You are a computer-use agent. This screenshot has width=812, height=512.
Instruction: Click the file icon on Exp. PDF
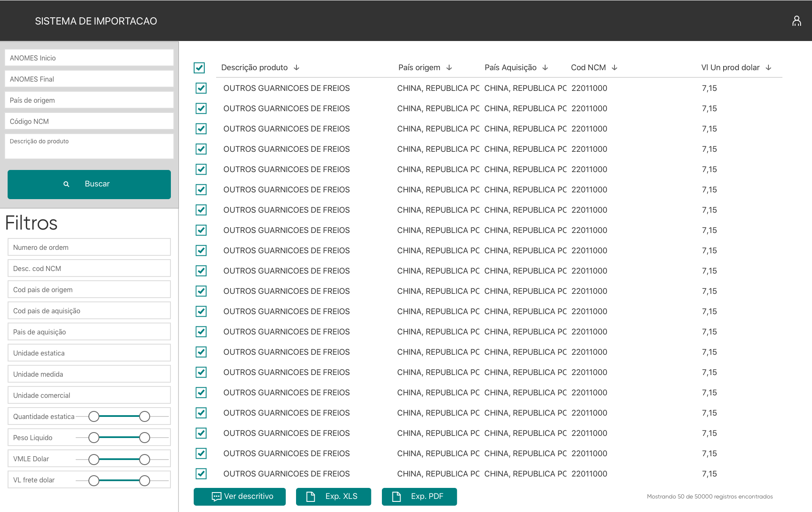(396, 496)
